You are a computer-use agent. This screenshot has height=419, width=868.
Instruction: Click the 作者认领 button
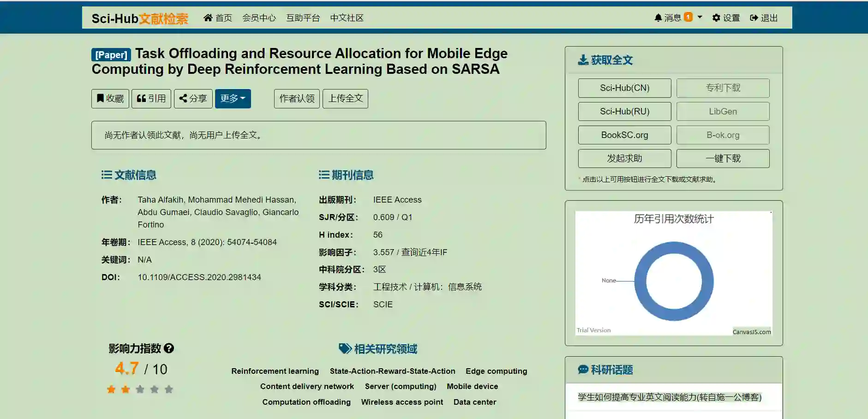tap(297, 99)
